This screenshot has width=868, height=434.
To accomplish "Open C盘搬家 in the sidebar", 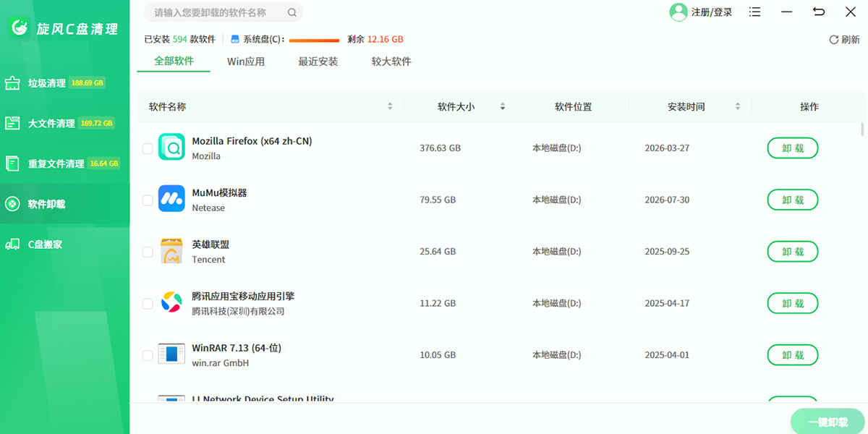I will [65, 244].
